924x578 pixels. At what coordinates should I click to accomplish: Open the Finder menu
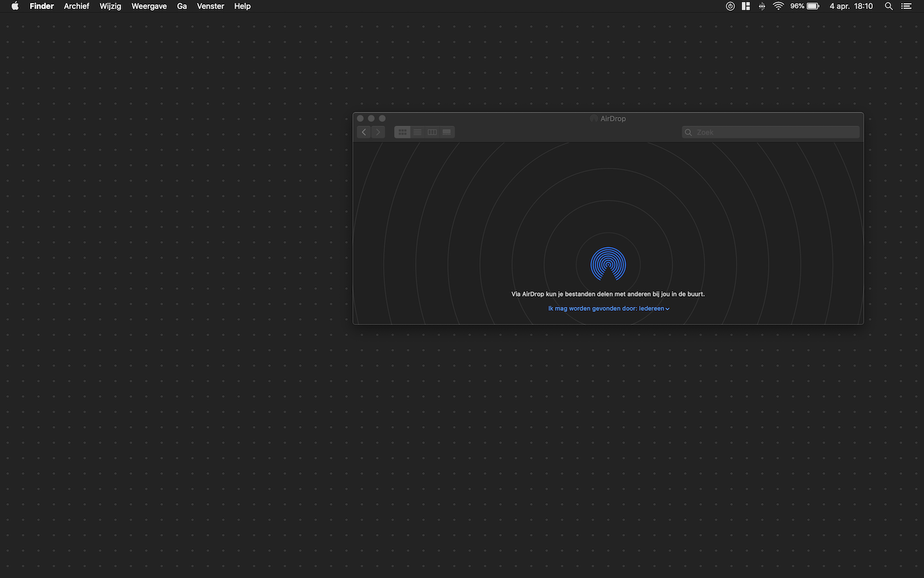pyautogui.click(x=42, y=6)
